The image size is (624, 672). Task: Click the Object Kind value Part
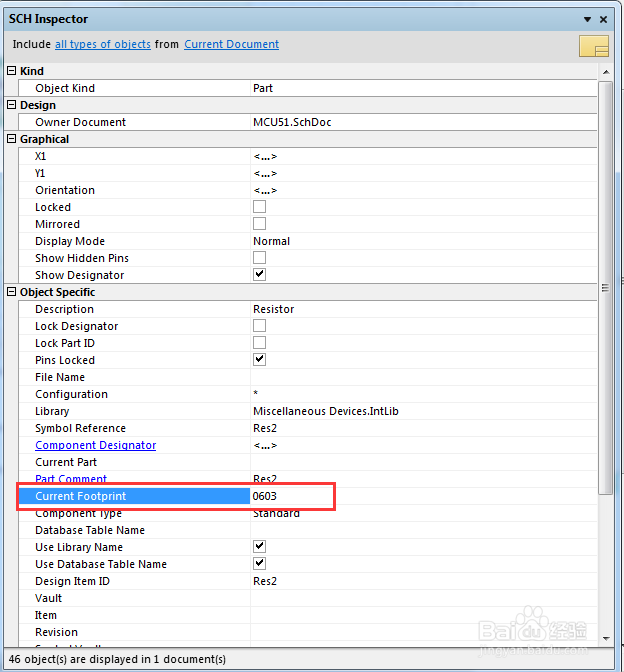(423, 88)
